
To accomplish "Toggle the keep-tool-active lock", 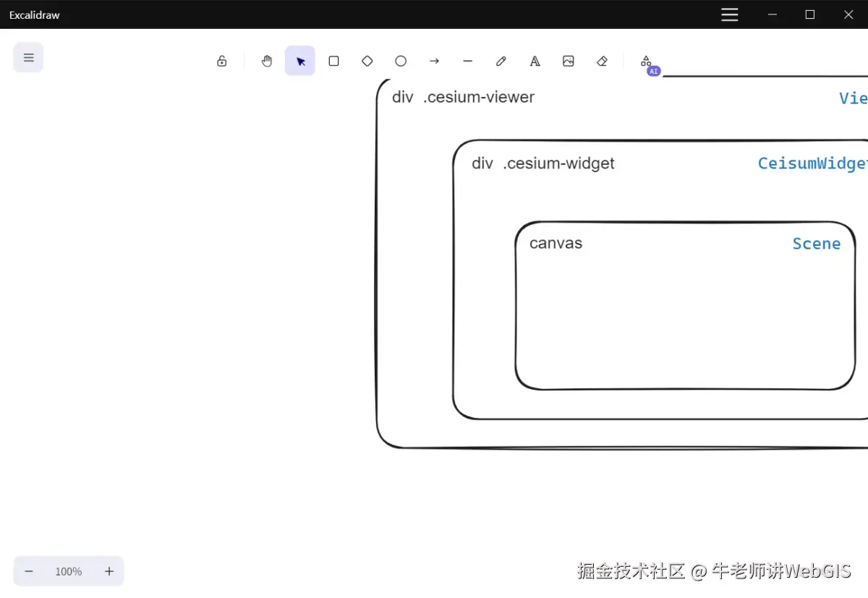I will tap(222, 61).
